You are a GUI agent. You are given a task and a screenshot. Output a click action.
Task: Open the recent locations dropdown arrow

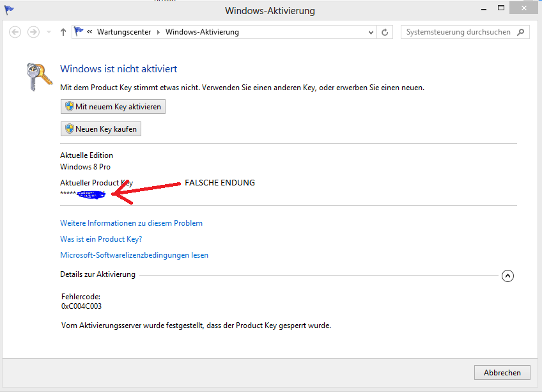[x=49, y=32]
